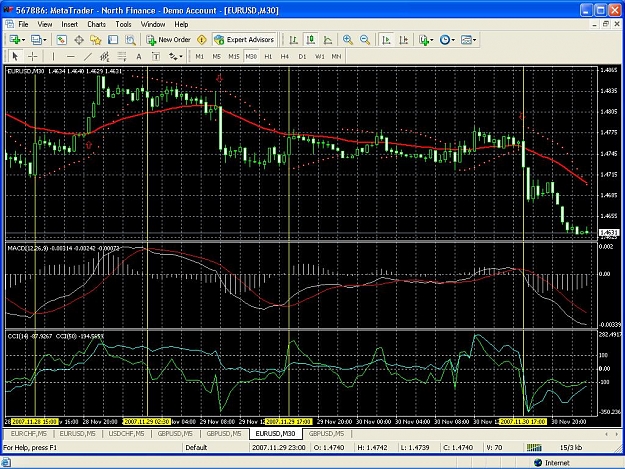Switch chart to M15 timeframe
The height and width of the screenshot is (469, 625).
pos(234,56)
